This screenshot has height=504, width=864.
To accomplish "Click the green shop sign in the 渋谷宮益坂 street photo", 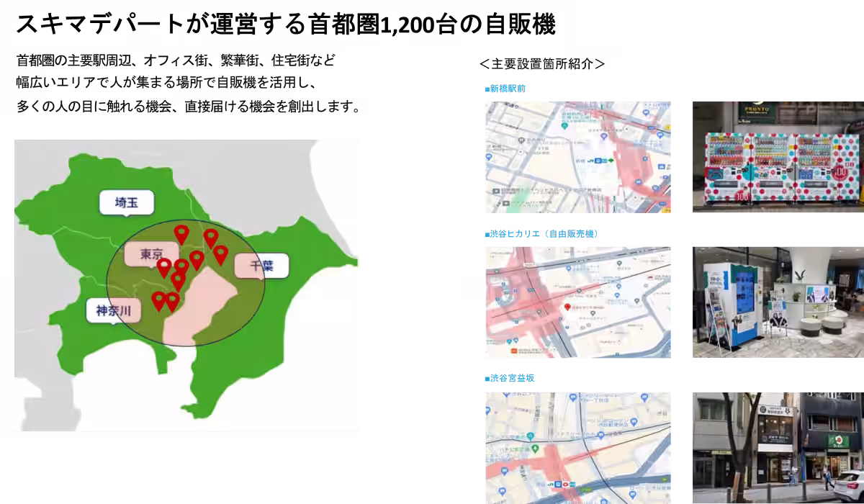I will pyautogui.click(x=837, y=441).
